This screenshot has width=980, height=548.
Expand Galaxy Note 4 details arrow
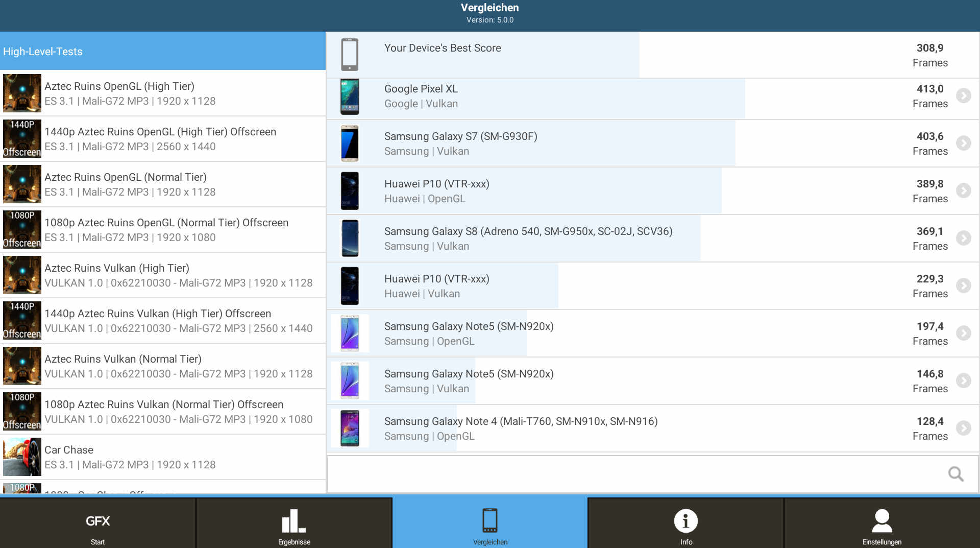click(963, 428)
